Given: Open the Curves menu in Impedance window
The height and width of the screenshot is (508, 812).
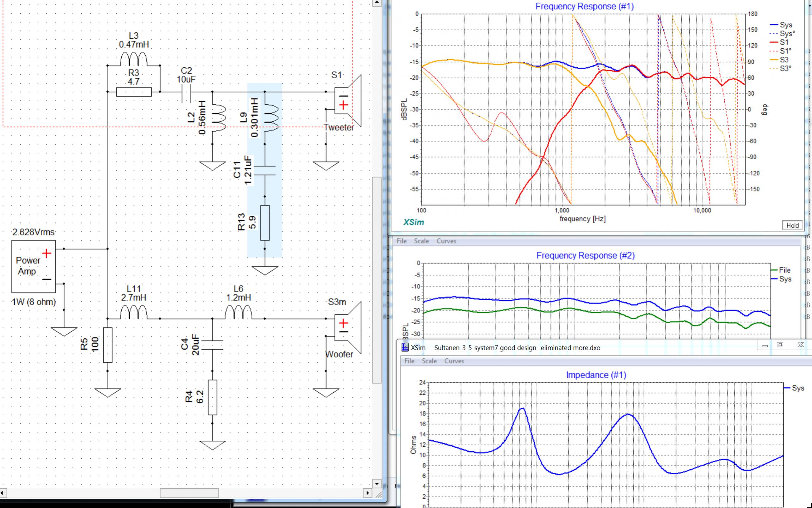Looking at the screenshot, I should (x=454, y=361).
